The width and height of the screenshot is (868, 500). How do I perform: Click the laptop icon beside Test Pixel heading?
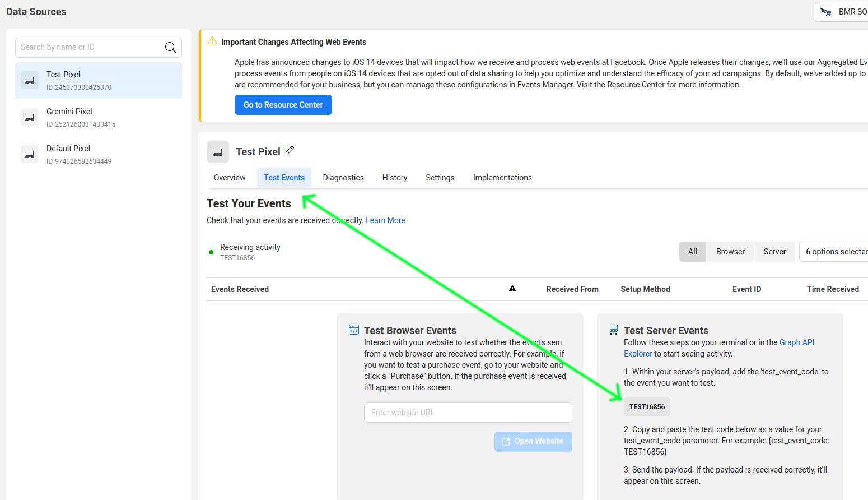(x=218, y=152)
